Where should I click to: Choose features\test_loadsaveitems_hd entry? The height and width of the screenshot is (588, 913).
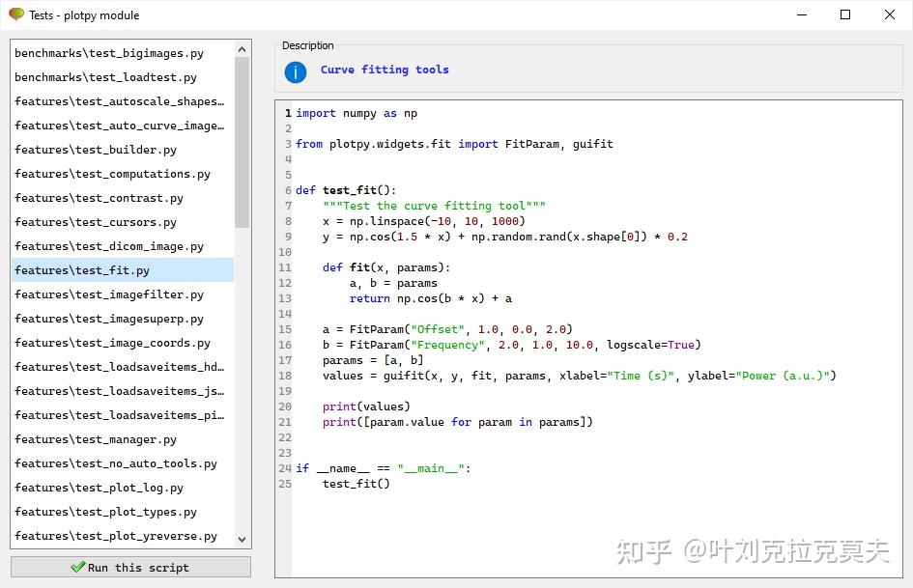tap(123, 367)
